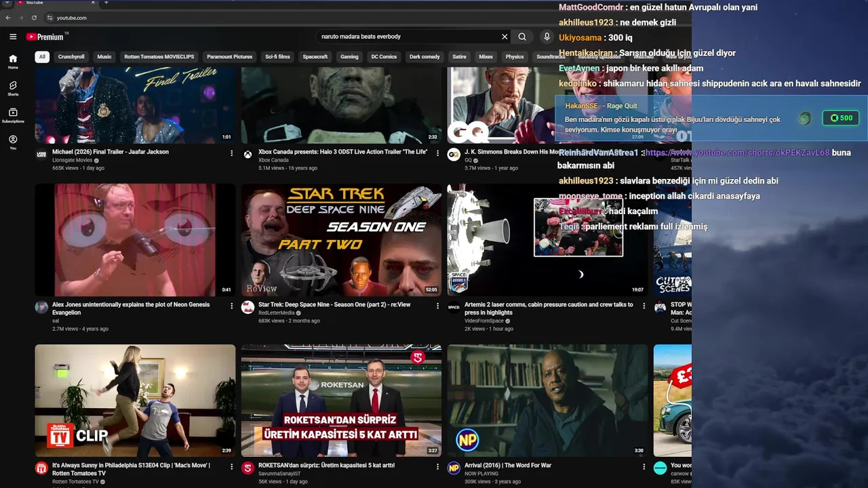Select the Spacecraft chip

315,57
